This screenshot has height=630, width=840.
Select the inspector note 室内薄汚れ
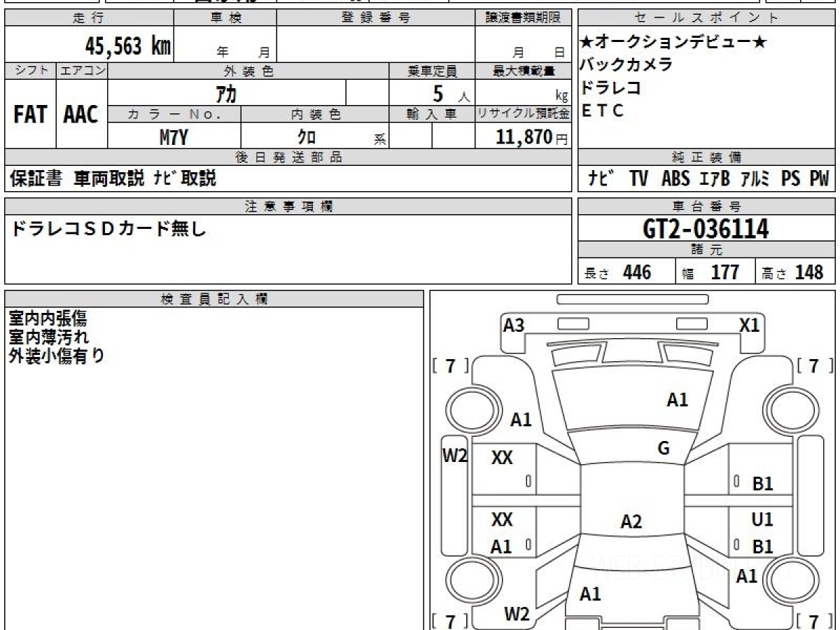pos(49,337)
